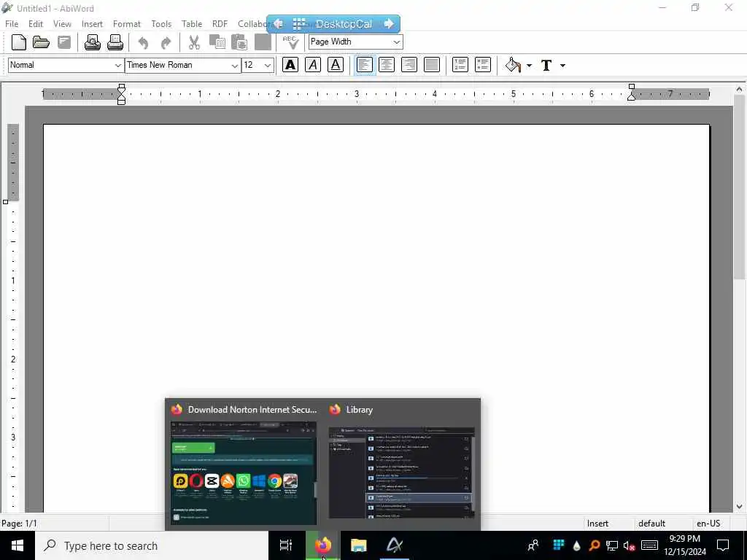Toggle italic text formatting
The width and height of the screenshot is (747, 560).
pyautogui.click(x=313, y=65)
